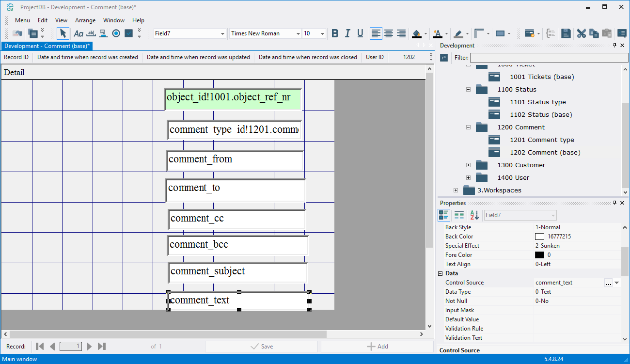Open the Times New Roman font dropdown
Screen dimensions: 630x364
(298, 33)
